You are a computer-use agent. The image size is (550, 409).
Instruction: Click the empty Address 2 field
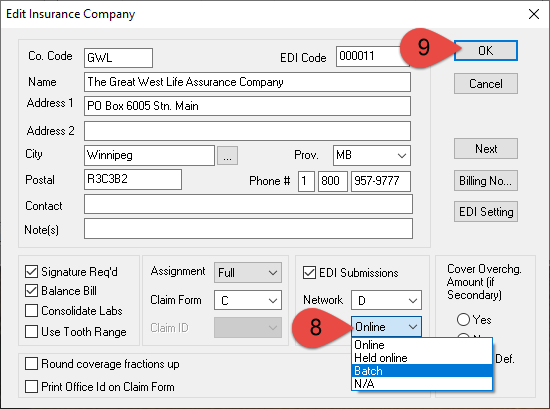coord(247,131)
